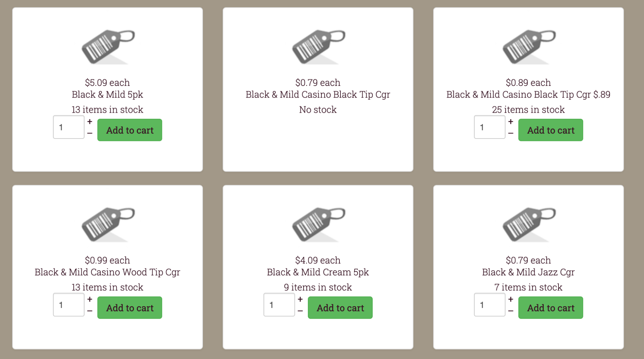Decrease quantity for Casino Wood Tip Cgr
This screenshot has width=644, height=359.
point(90,311)
